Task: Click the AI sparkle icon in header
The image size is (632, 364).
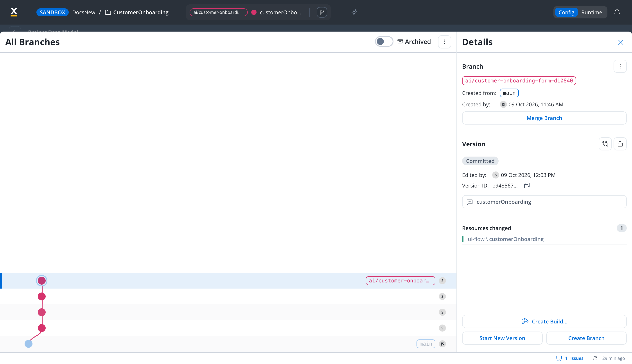Action: point(354,12)
